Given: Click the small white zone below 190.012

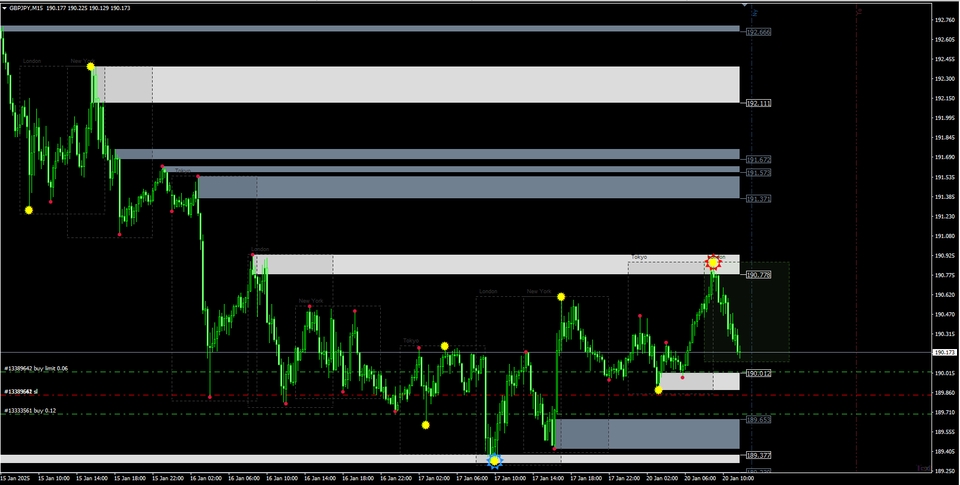Looking at the screenshot, I should pyautogui.click(x=699, y=382).
